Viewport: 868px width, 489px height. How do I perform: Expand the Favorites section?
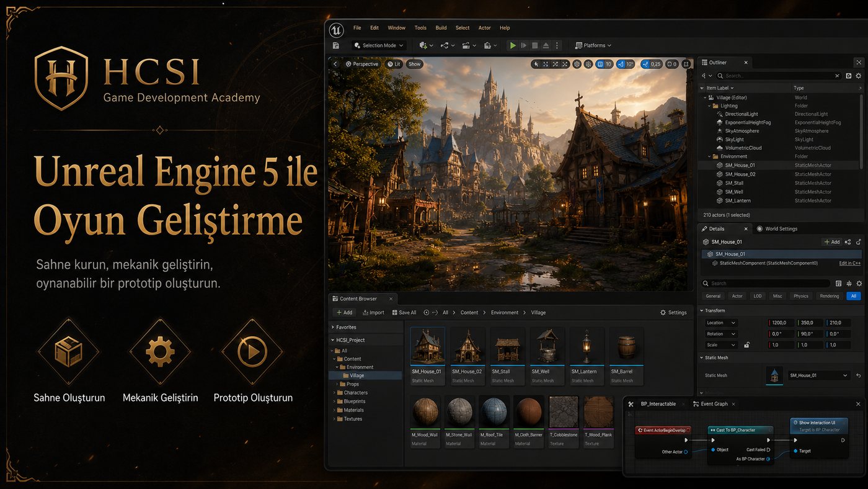(x=332, y=327)
